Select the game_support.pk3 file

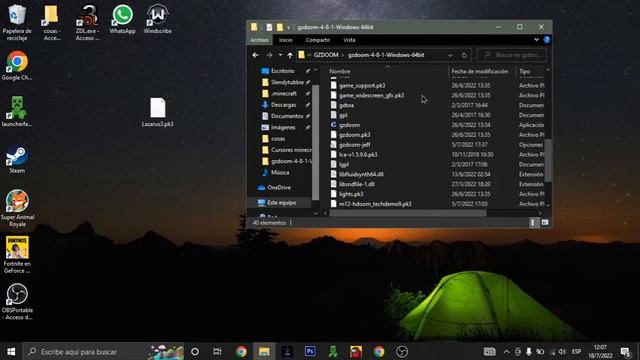click(362, 86)
